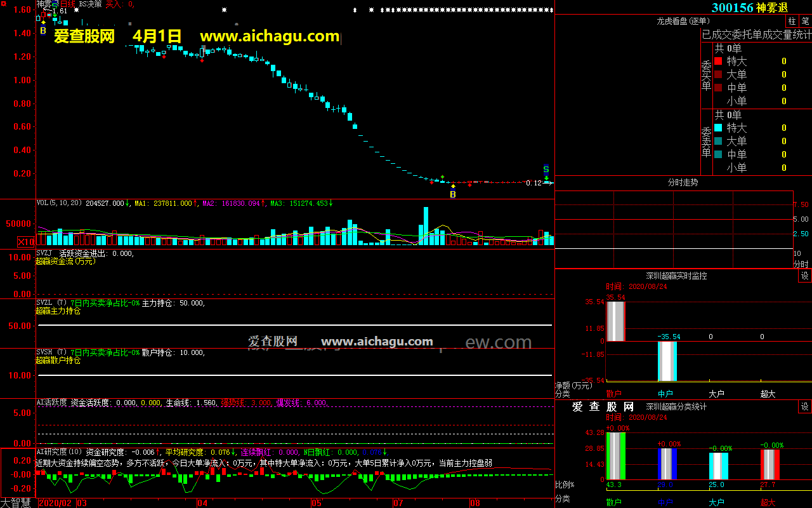Click the small red square icon at top-left corner
Screen dimensions: 812x508
click(4, 4)
